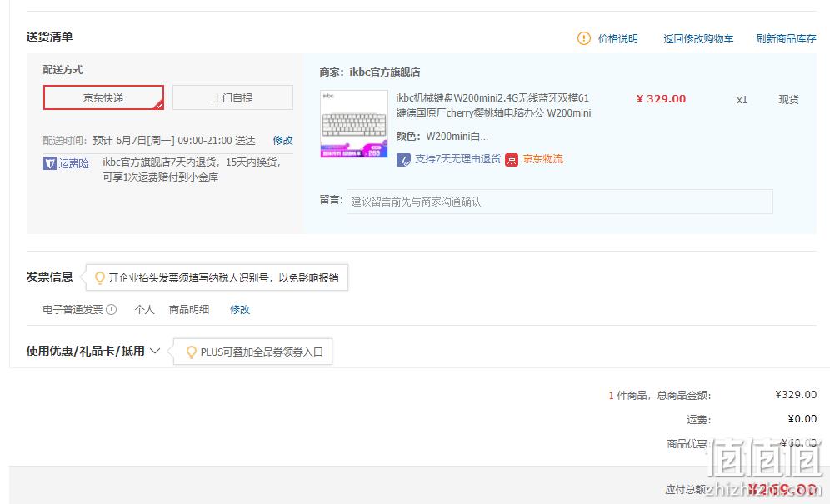Select 上门自提 pickup option
The width and height of the screenshot is (830, 504).
[x=232, y=97]
